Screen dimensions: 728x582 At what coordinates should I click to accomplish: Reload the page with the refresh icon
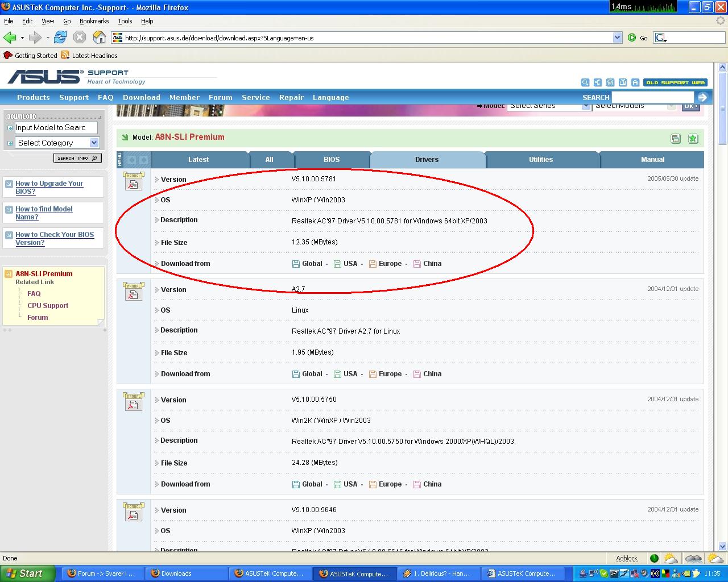(60, 38)
